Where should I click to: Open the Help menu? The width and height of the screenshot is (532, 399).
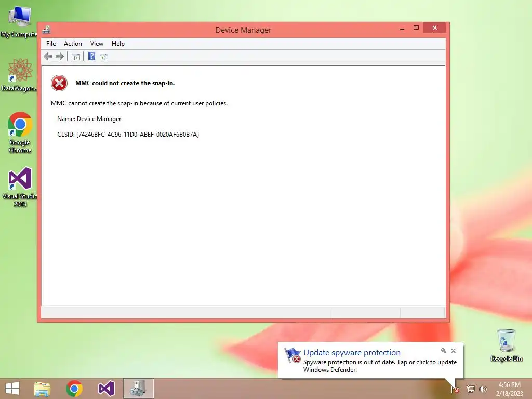[118, 44]
